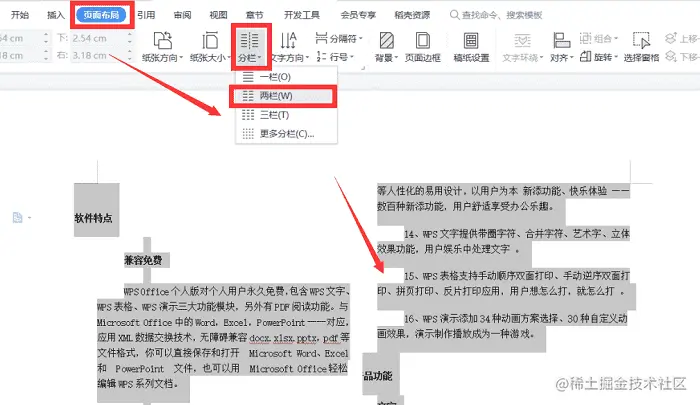Open the 纸张方向 paper orientation tool
Viewport: 700px width, 405px height.
click(x=162, y=46)
